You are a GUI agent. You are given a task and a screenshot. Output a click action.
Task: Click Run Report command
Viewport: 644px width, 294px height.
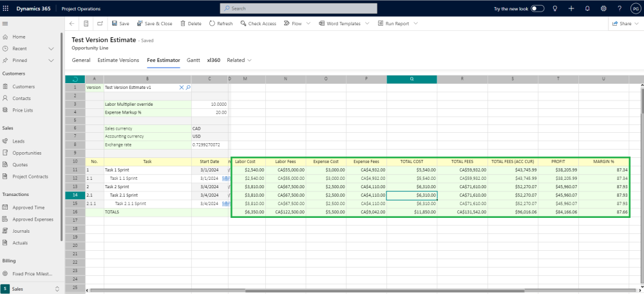tap(393, 24)
